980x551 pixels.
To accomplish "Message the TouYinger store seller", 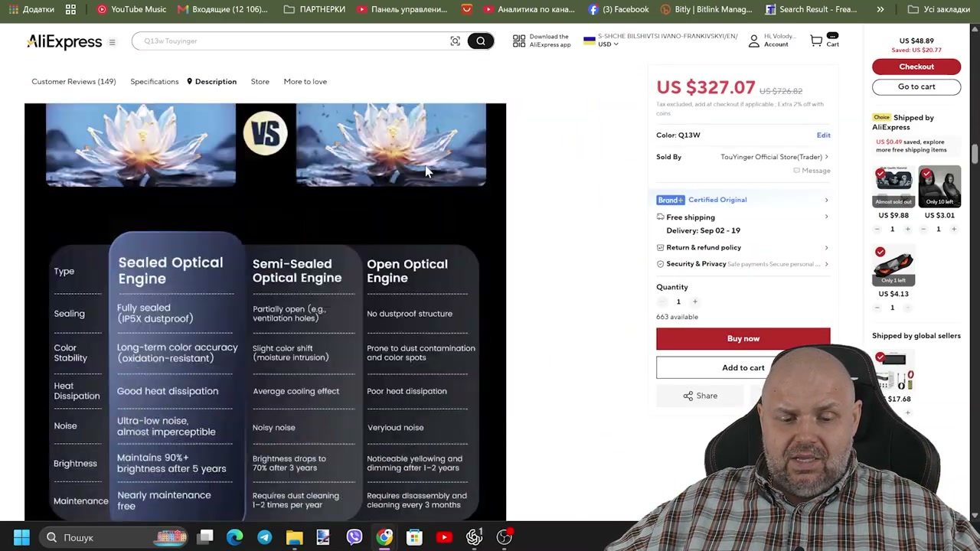I will pos(812,171).
